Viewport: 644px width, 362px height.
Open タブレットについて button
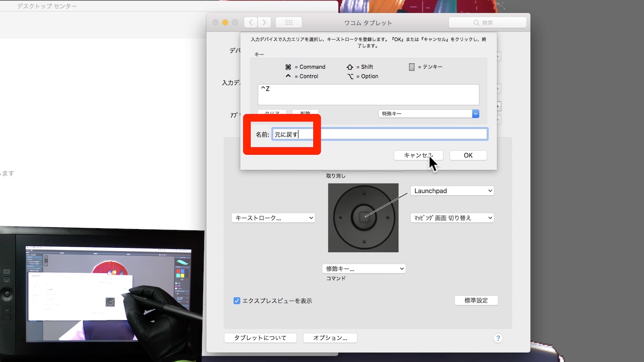click(260, 338)
